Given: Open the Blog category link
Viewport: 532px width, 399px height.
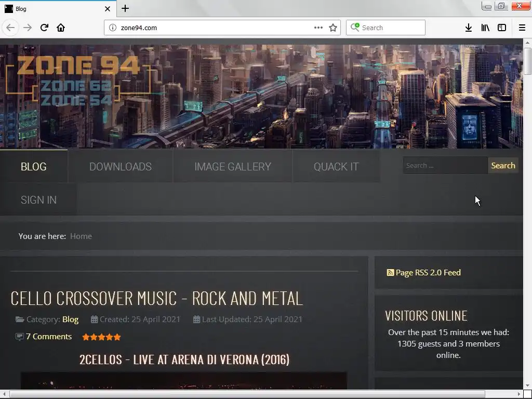Looking at the screenshot, I should click(70, 320).
